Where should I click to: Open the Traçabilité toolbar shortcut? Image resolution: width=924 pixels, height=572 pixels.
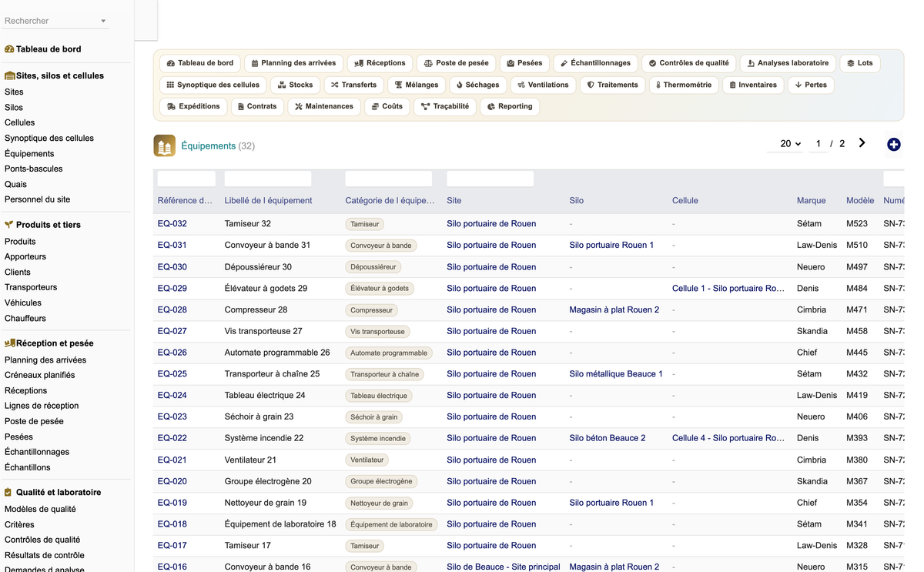pyautogui.click(x=445, y=106)
